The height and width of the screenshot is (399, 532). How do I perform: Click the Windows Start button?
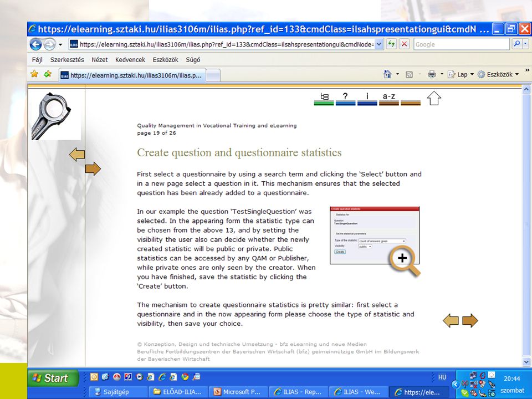pyautogui.click(x=54, y=378)
